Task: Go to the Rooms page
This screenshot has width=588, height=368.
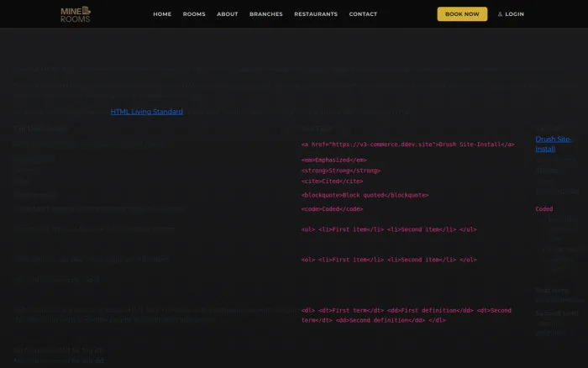Action: [194, 14]
